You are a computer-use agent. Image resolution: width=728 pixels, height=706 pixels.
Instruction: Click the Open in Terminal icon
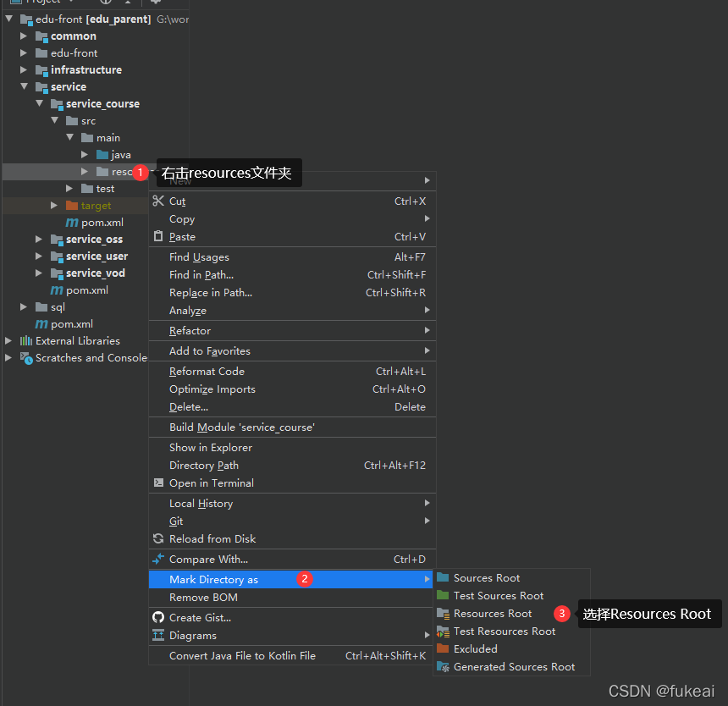pyautogui.click(x=158, y=483)
